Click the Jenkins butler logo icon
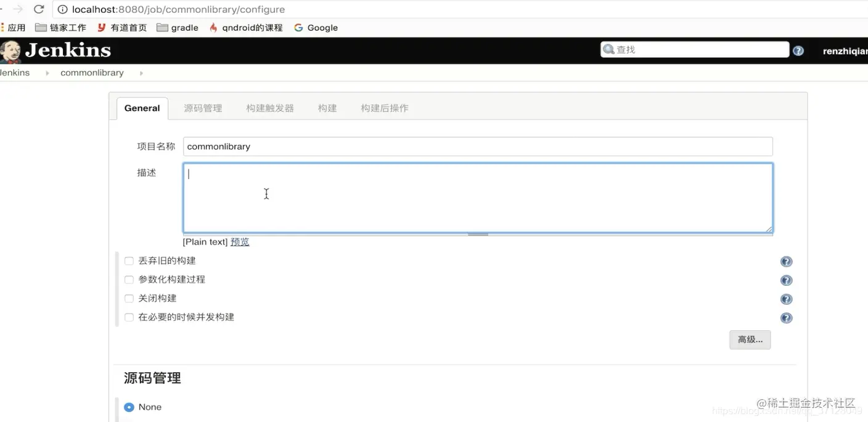868x422 pixels. [10, 51]
